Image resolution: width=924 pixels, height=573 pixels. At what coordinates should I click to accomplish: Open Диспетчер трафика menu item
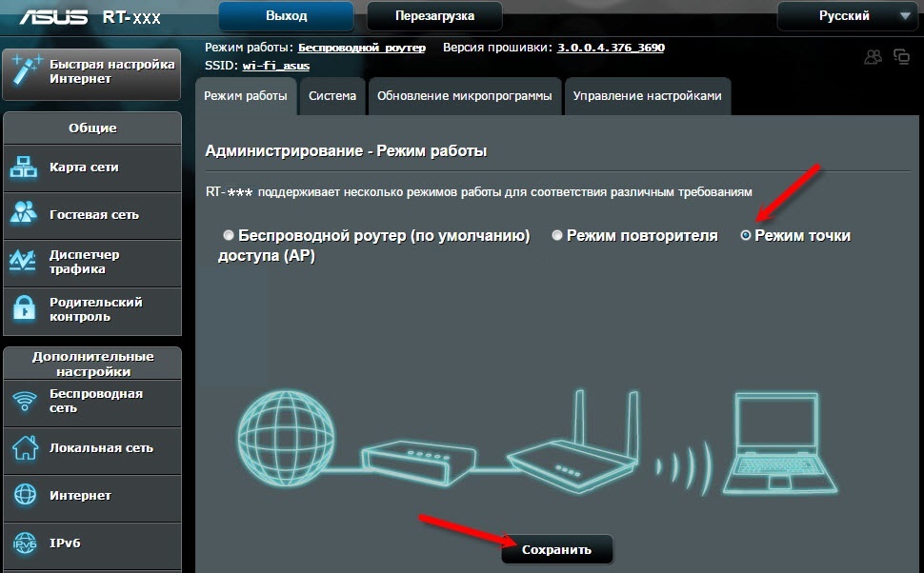click(x=92, y=263)
